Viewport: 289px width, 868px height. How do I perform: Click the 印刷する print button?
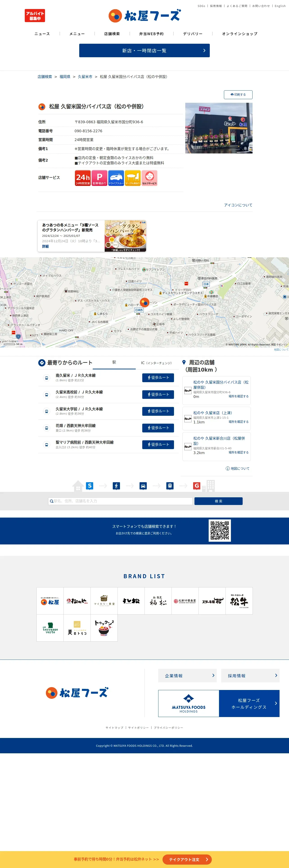(238, 95)
